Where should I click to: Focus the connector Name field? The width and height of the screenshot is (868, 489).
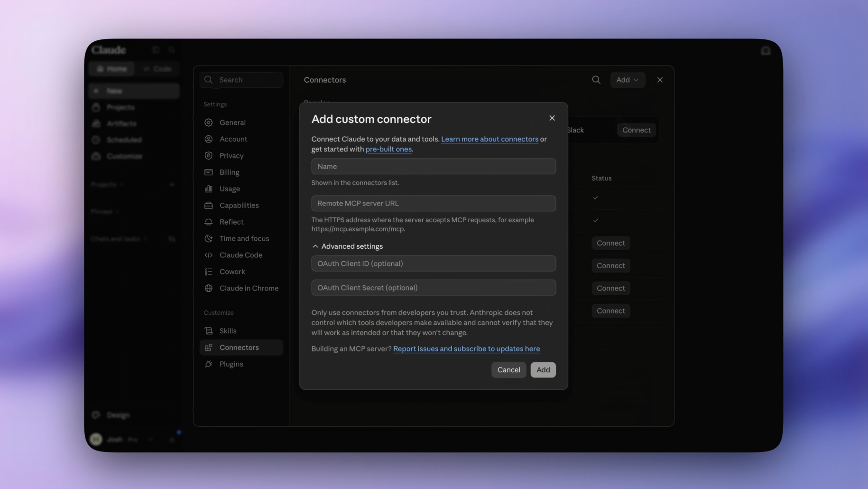click(x=434, y=166)
